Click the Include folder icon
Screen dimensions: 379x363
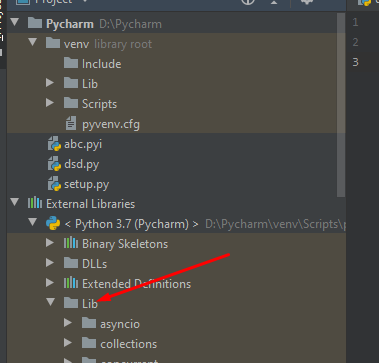pyautogui.click(x=71, y=63)
